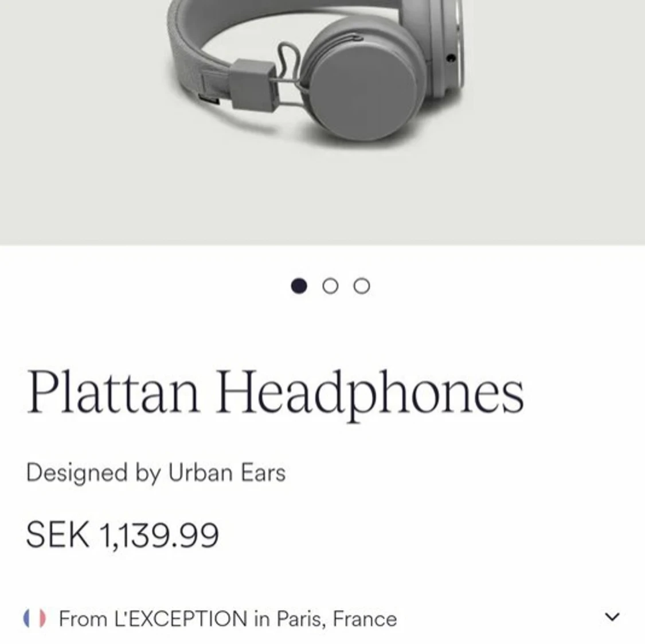645x644 pixels.
Task: Click the French flag icon
Action: pyautogui.click(x=34, y=618)
